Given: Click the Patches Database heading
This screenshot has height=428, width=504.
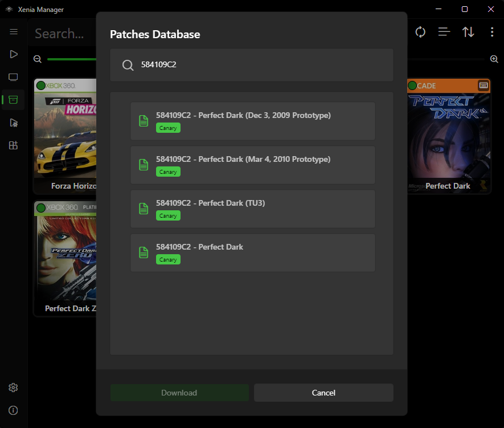Looking at the screenshot, I should point(155,34).
